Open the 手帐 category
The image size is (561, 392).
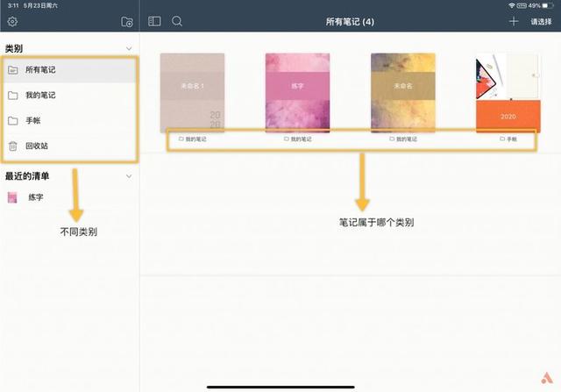coord(69,121)
